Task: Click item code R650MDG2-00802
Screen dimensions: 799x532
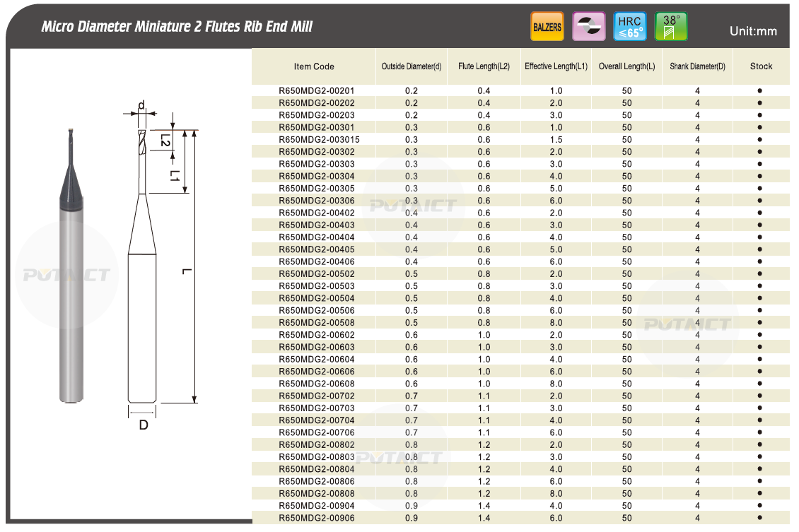Action: pyautogui.click(x=317, y=445)
